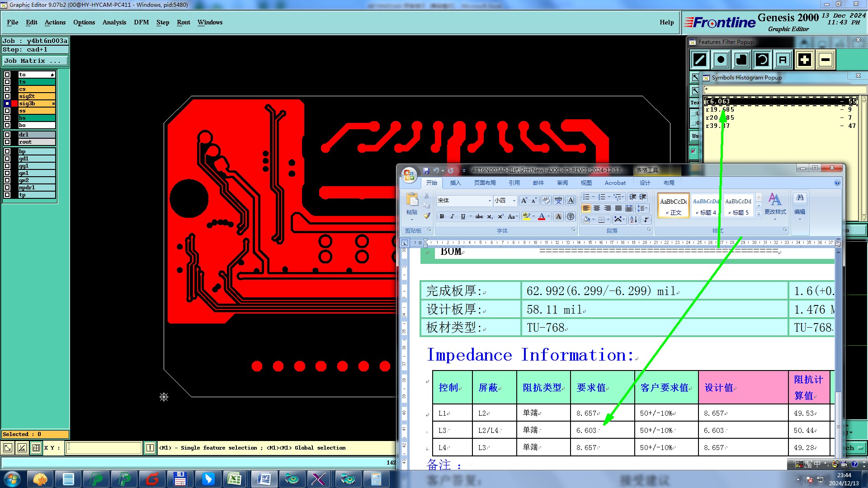Image resolution: width=868 pixels, height=488 pixels.
Task: Select the r19.685 histogram row
Action: [x=781, y=109]
